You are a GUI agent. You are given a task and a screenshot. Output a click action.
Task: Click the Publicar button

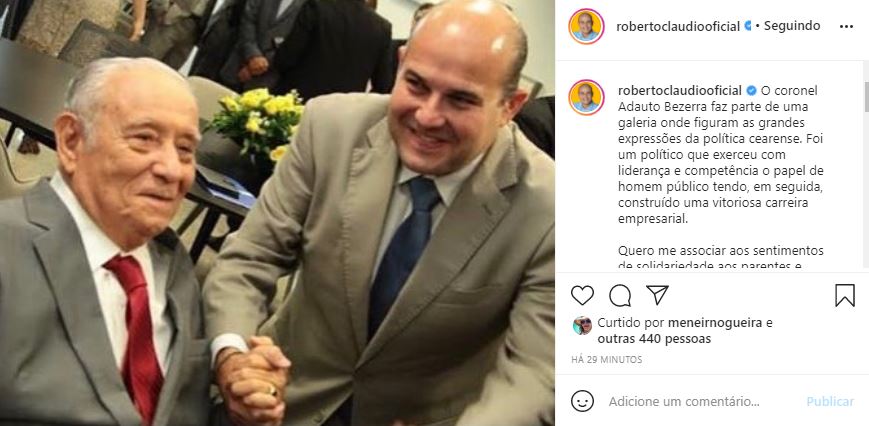[830, 402]
